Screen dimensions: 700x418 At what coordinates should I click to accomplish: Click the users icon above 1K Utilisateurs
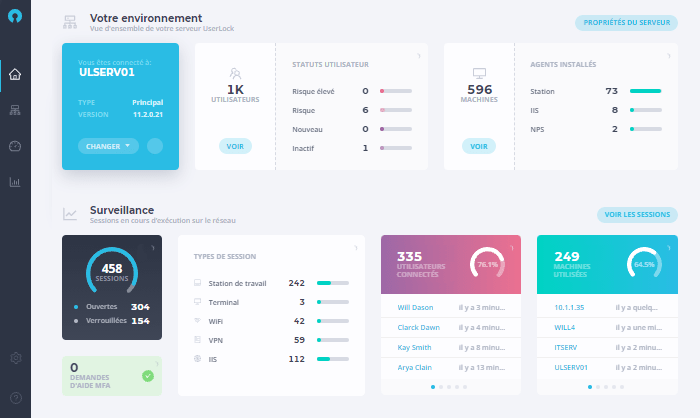235,73
